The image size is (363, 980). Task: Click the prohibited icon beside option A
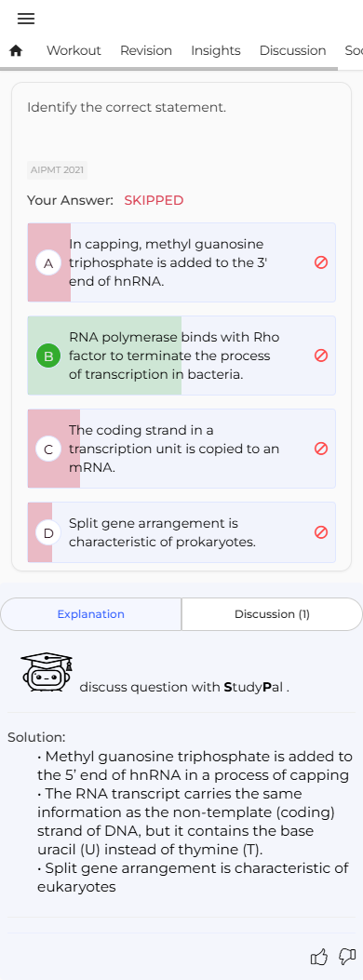[x=321, y=262]
